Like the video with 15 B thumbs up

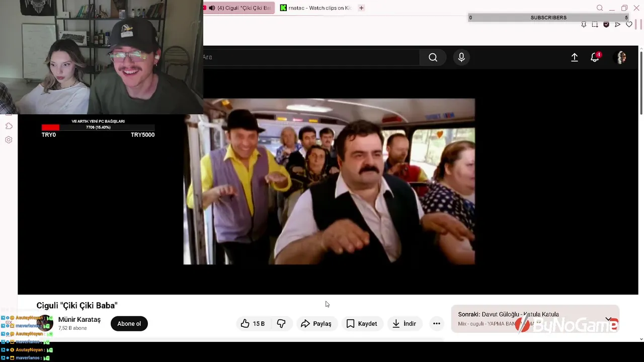[x=252, y=324]
